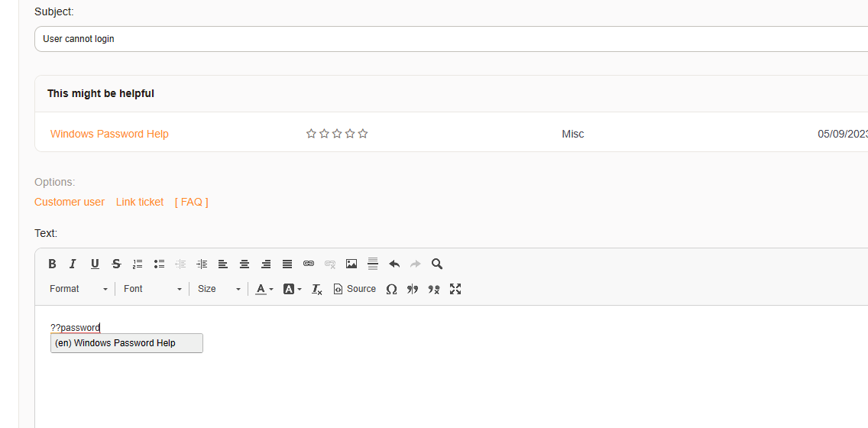Toggle underline formatting
The height and width of the screenshot is (428, 868).
point(95,264)
